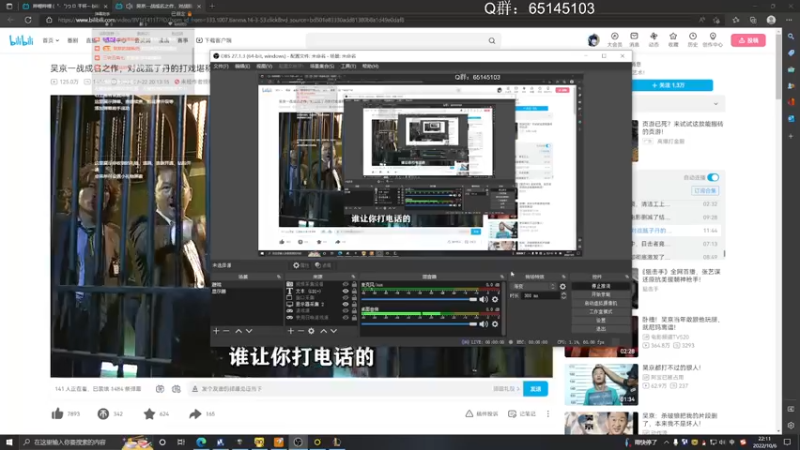Toggle visibility eye of the window capture source
This screenshot has height=450, width=800.
(x=345, y=297)
